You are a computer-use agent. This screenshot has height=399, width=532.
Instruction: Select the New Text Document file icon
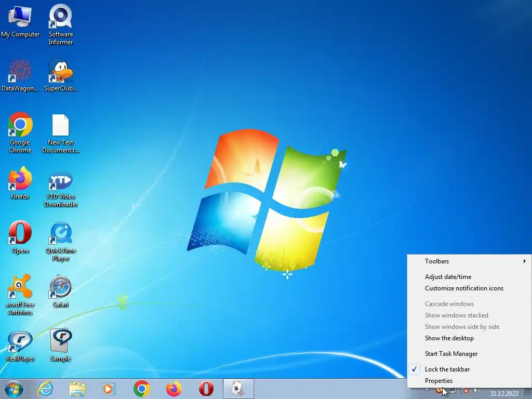click(60, 133)
